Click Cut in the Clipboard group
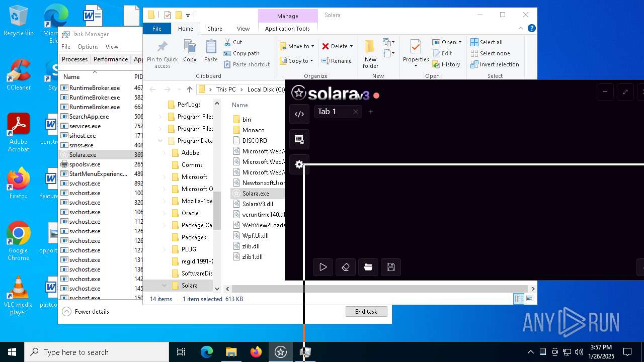The width and height of the screenshot is (644, 362). tap(233, 42)
